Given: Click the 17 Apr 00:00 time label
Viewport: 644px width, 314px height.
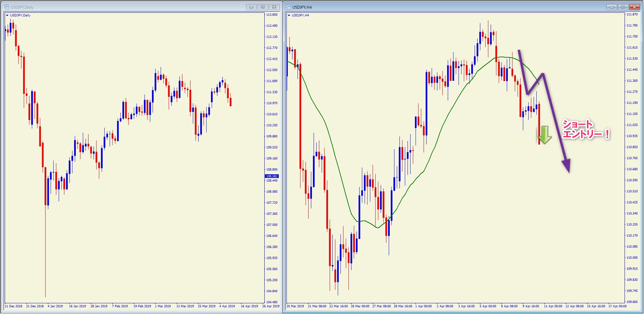Looking at the screenshot, I should 618,306.
